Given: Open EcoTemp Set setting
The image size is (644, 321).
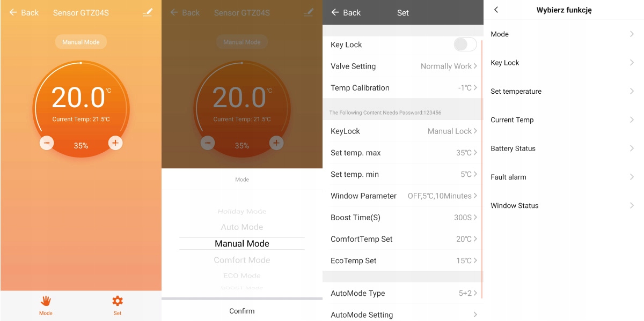Looking at the screenshot, I should click(x=402, y=260).
